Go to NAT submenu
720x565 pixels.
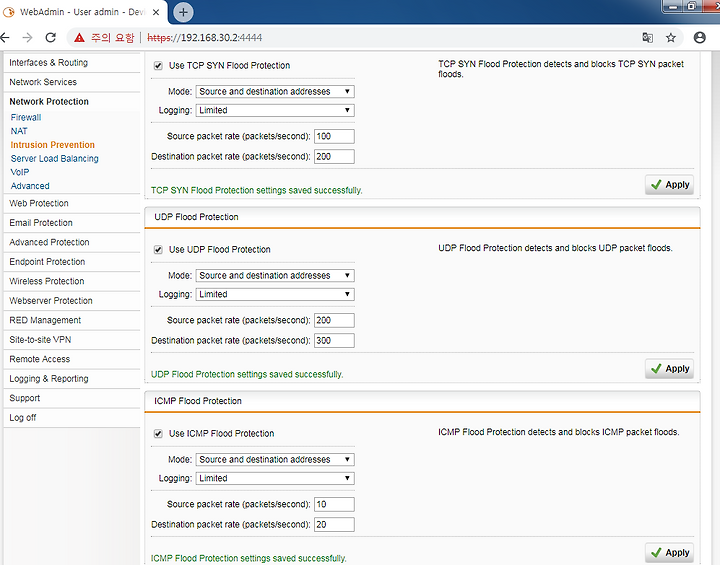(19, 131)
